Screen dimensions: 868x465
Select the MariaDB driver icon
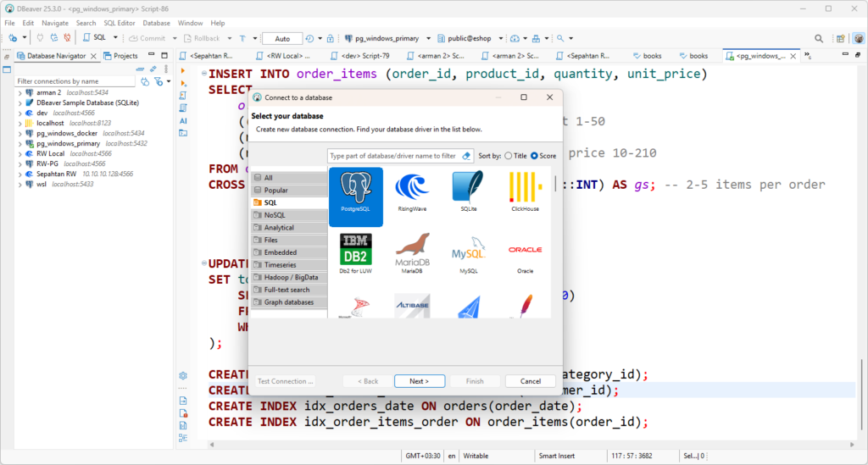click(x=412, y=253)
